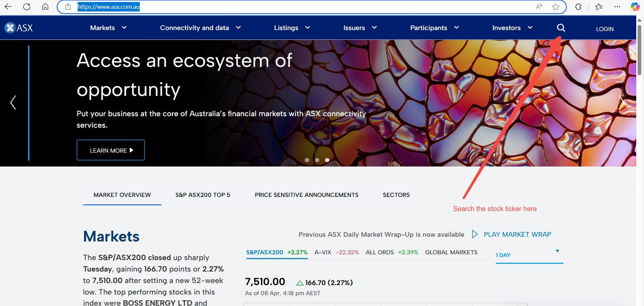
Task: Click the ASX logo
Action: [19, 28]
